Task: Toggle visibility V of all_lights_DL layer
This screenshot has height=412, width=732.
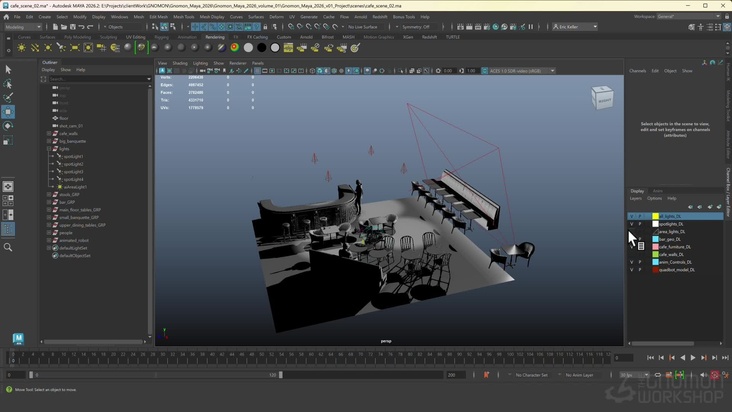Action: tap(632, 216)
